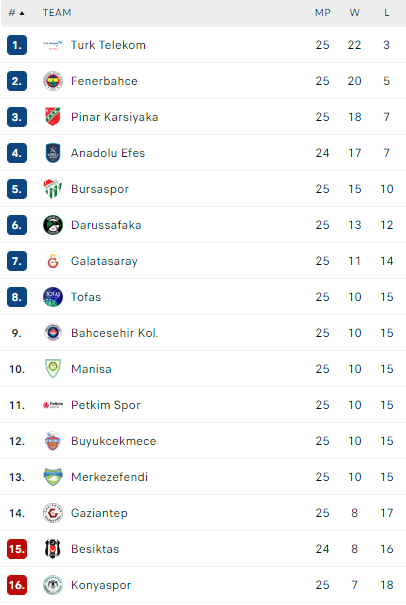Click the blue rank 1 position badge

coord(17,45)
